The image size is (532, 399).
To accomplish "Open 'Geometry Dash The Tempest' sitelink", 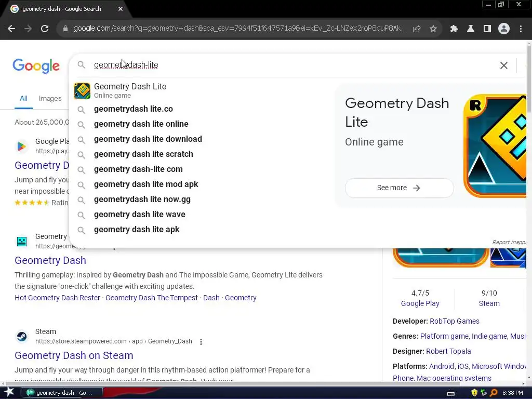I will pos(151,298).
